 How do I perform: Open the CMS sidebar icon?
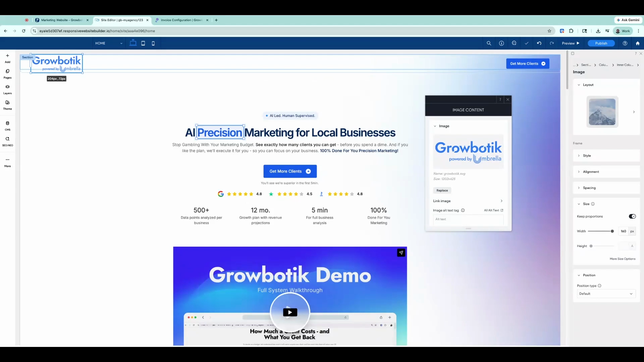[7, 126]
